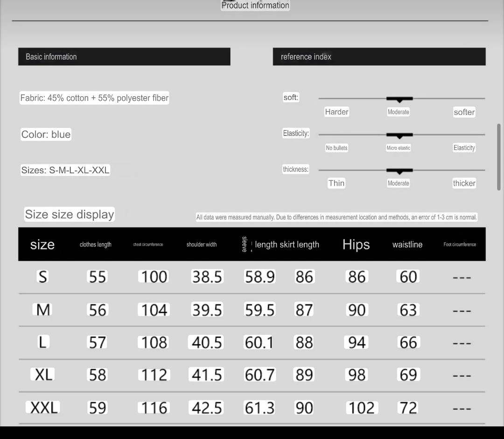Click the No bullets elasticity label
Screen dimensions: 504x439
pyautogui.click(x=336, y=148)
